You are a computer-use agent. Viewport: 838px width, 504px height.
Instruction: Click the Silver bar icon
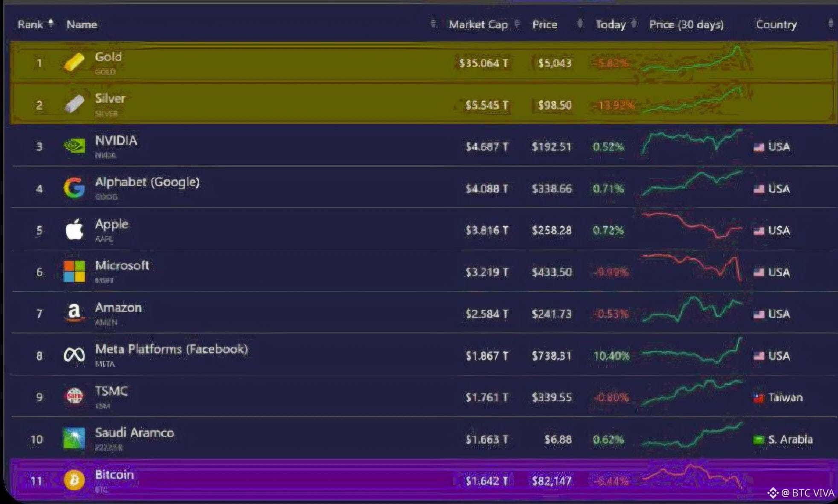[x=74, y=104]
